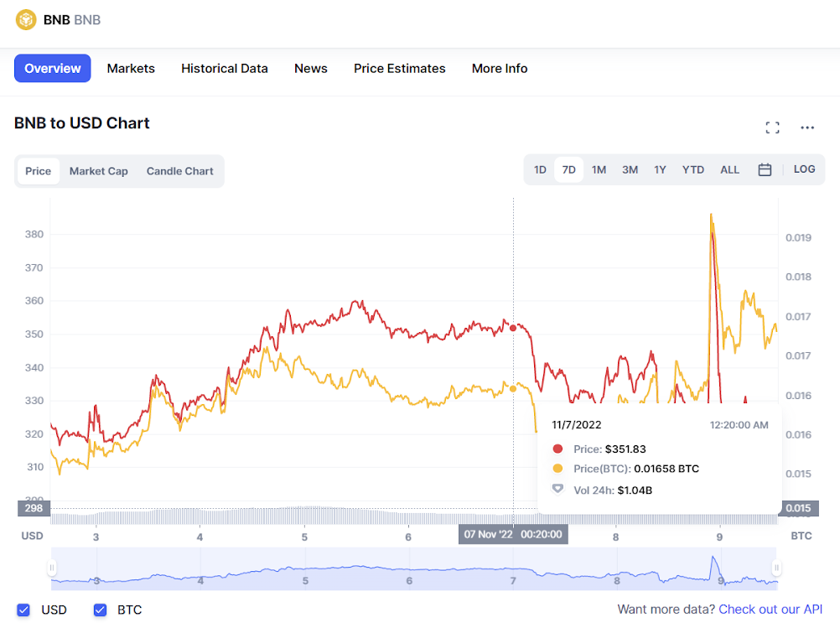Switch to Candle Chart view
The image size is (840, 628).
coord(180,171)
